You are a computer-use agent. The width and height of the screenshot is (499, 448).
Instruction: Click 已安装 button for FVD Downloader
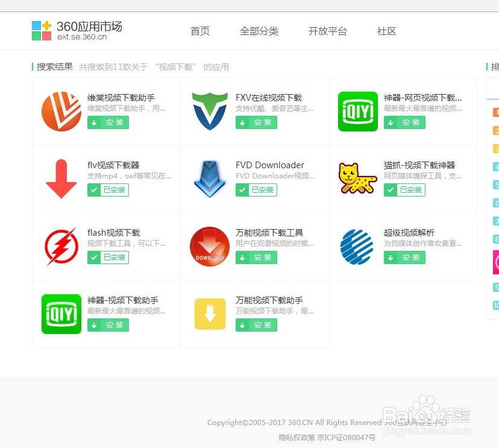click(256, 190)
